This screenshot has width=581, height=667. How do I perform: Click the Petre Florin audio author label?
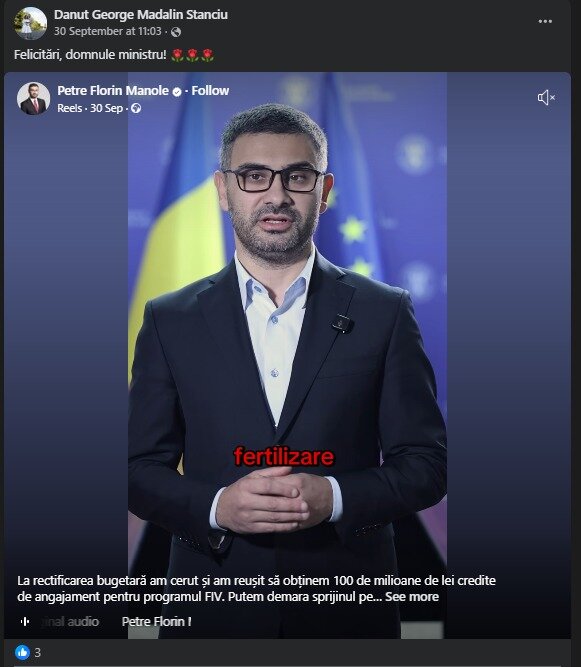click(157, 621)
